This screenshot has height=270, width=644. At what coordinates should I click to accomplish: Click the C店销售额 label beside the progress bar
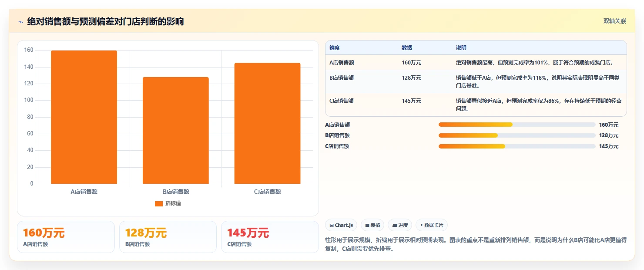337,146
